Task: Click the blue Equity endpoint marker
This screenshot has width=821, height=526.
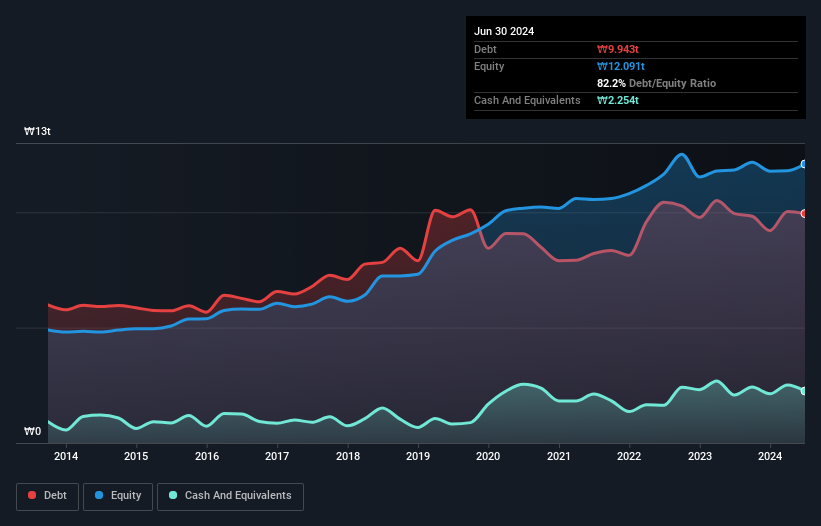Action: 804,164
